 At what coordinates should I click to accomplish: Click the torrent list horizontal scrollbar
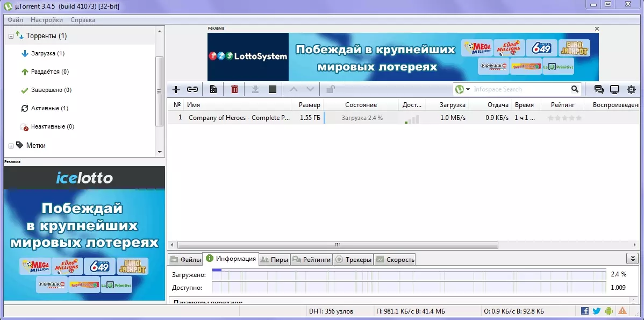pyautogui.click(x=337, y=245)
